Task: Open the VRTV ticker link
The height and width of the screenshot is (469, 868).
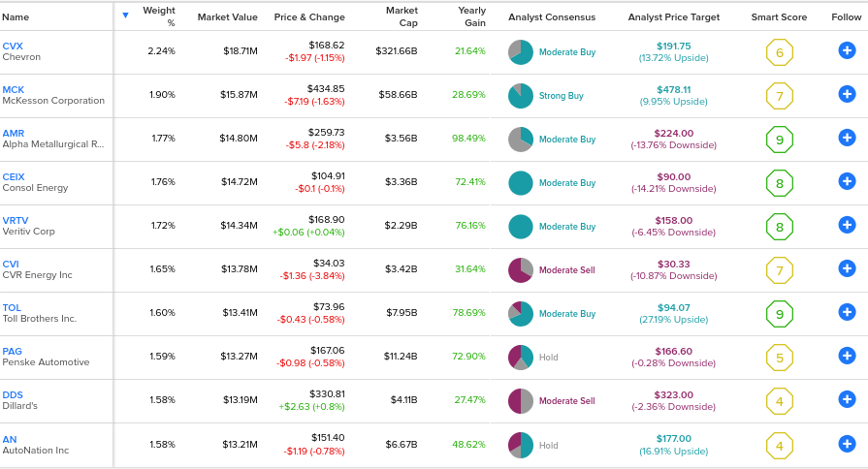Action: coord(16,220)
